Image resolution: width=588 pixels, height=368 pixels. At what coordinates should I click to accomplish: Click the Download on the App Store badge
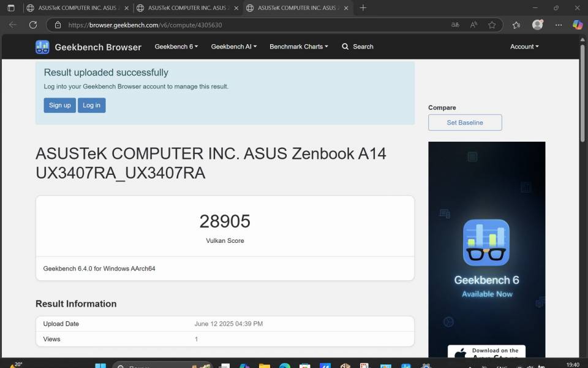coord(486,351)
